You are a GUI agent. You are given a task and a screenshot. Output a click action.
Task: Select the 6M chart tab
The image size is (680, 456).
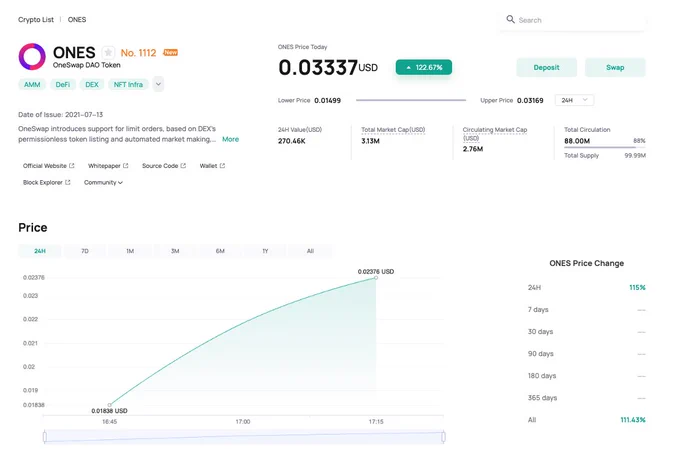point(220,251)
